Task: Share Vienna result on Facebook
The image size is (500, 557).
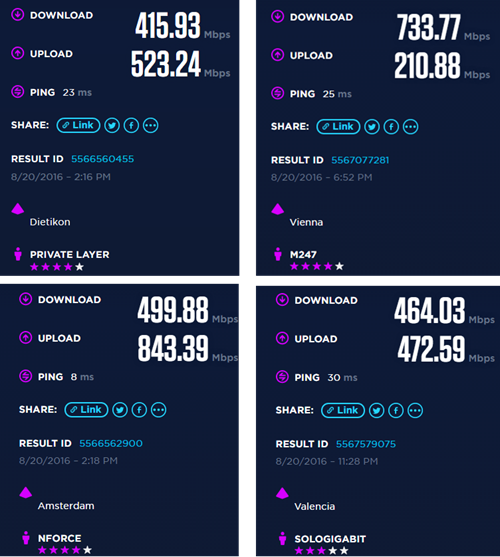Action: click(x=391, y=127)
